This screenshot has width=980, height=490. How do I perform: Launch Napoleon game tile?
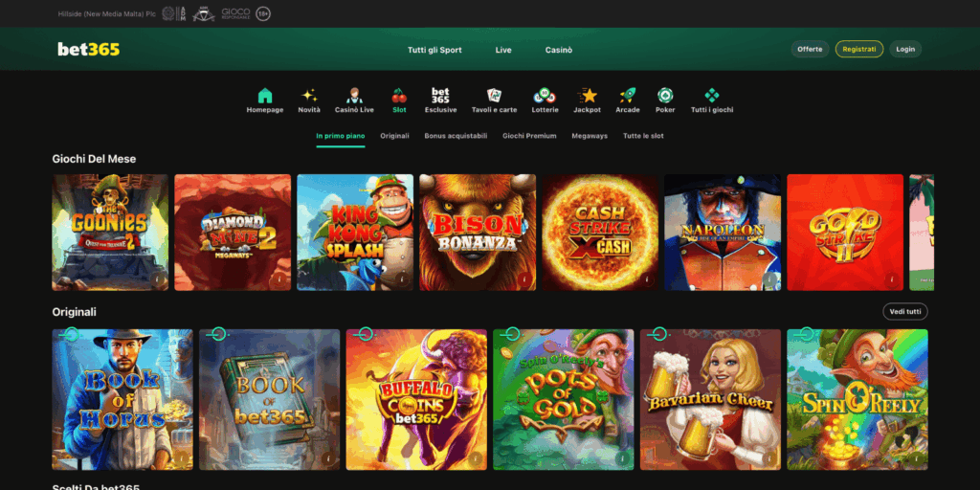pyautogui.click(x=723, y=233)
